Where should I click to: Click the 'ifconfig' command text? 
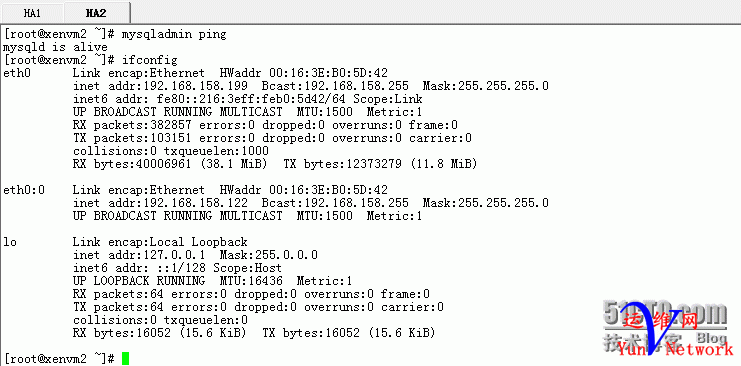tap(149, 61)
